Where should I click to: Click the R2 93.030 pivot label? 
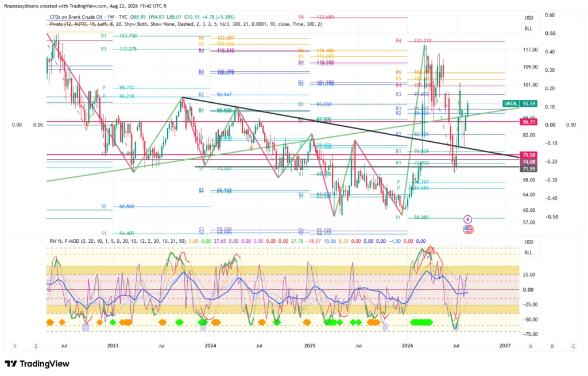[x=315, y=104]
